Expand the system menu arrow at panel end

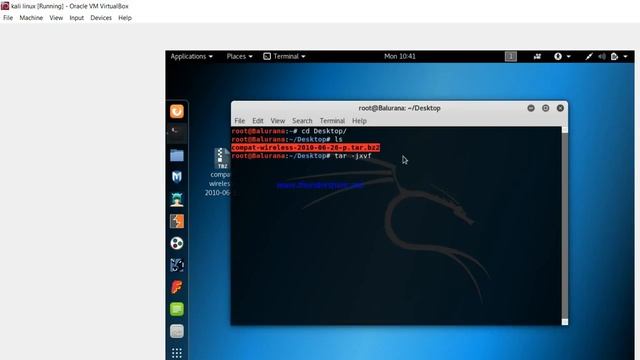click(x=625, y=56)
